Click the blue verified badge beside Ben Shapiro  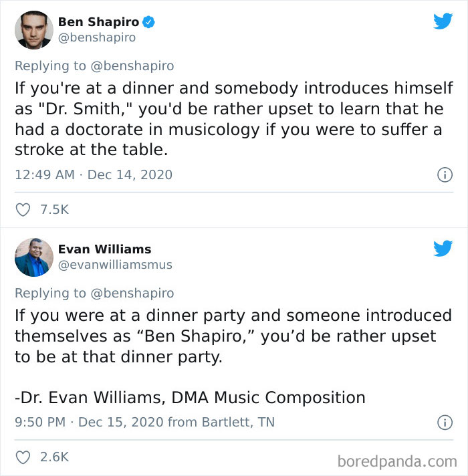[x=148, y=22]
